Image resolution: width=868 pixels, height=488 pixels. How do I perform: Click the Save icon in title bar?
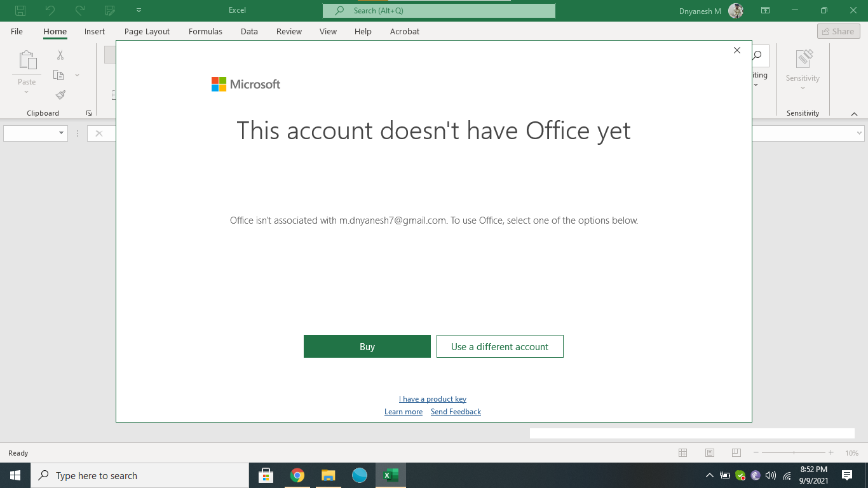tap(20, 10)
